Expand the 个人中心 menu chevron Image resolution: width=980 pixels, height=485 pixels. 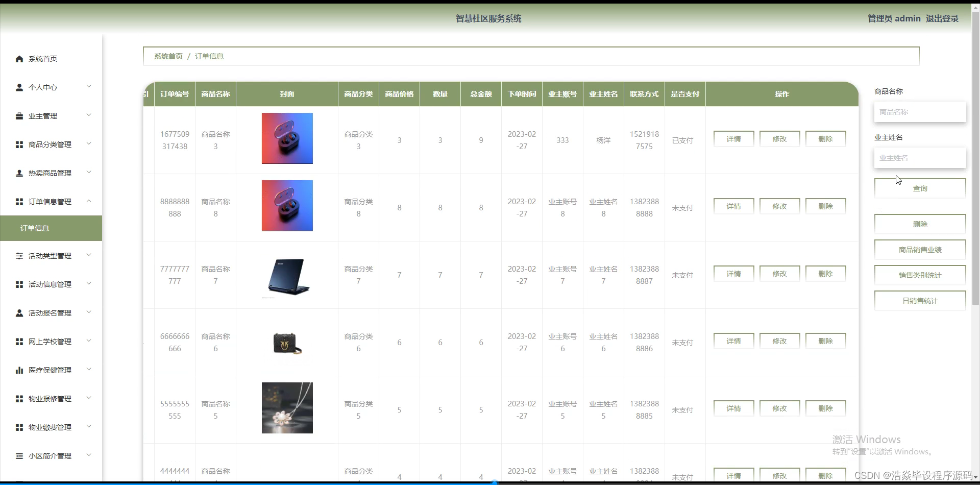(x=89, y=86)
